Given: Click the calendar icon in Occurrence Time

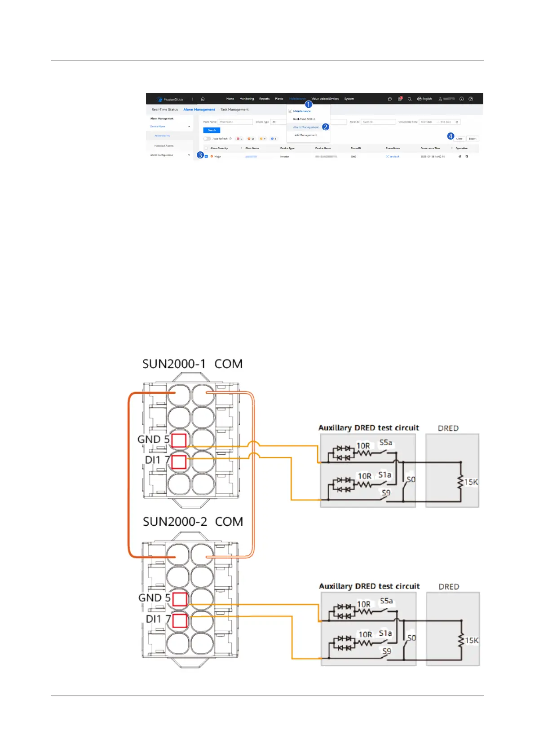Looking at the screenshot, I should click(457, 122).
